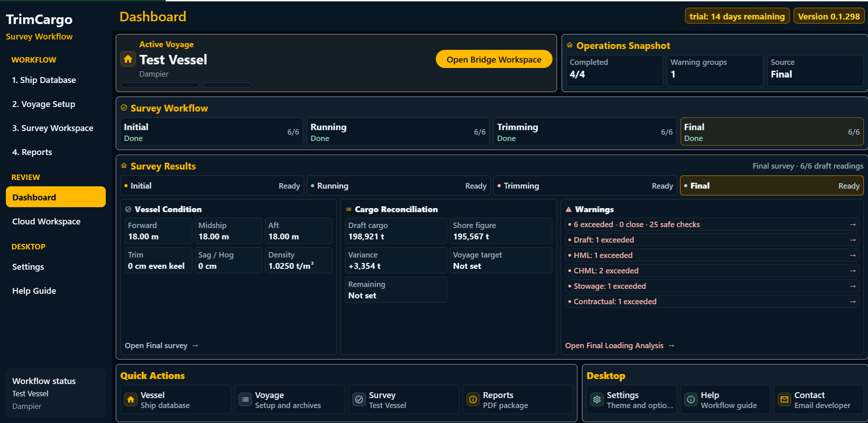Click the Operations Snapshot header icon
Screen dimensions: 868x423
570,45
